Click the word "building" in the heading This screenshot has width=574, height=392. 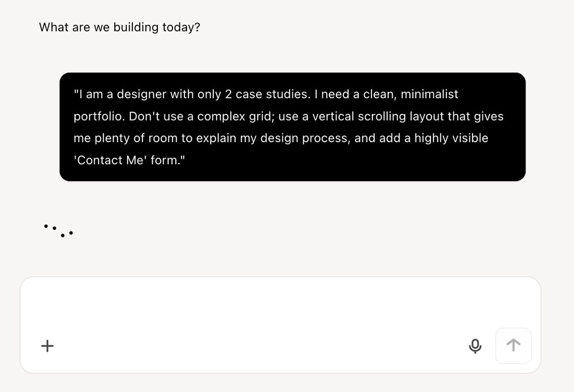click(x=136, y=27)
